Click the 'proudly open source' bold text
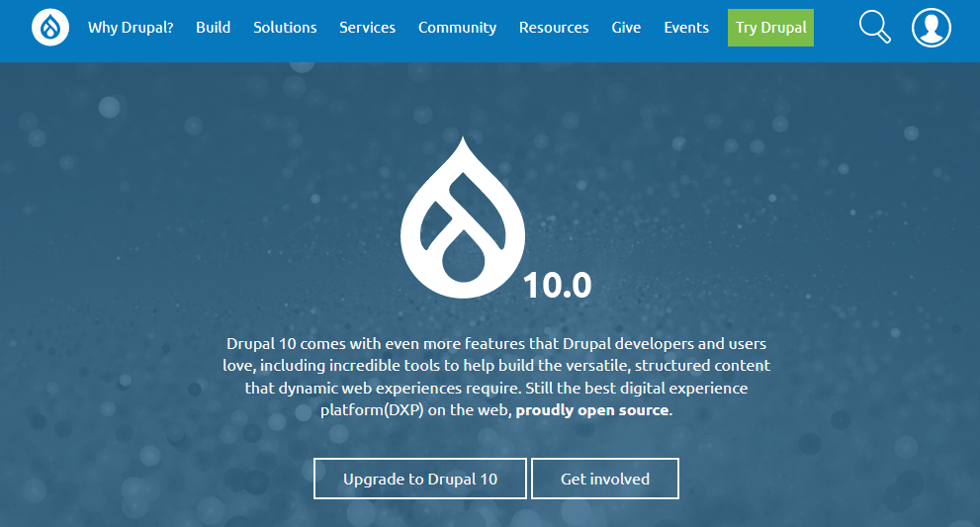The height and width of the screenshot is (527, 980). point(592,410)
